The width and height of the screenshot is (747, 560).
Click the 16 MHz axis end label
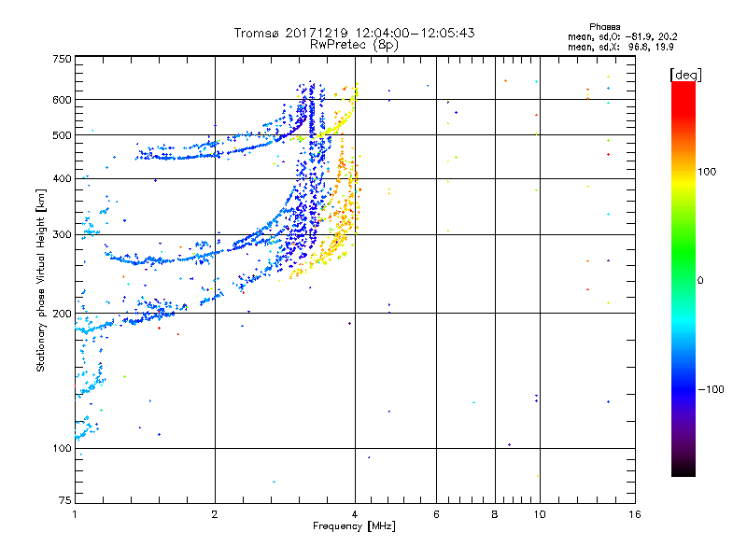pyautogui.click(x=635, y=514)
